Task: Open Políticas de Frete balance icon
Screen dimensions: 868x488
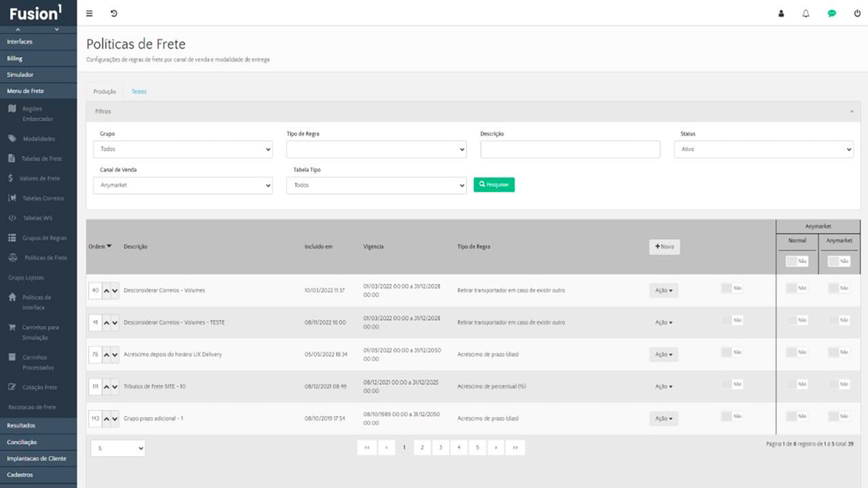Action: 12,258
